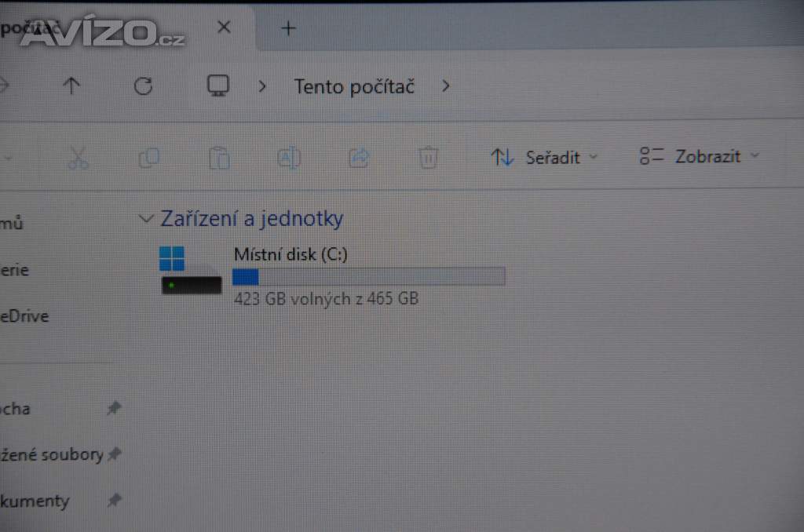This screenshot has height=532, width=804.
Task: Open the Seřadit sort dropdown
Action: [x=544, y=157]
